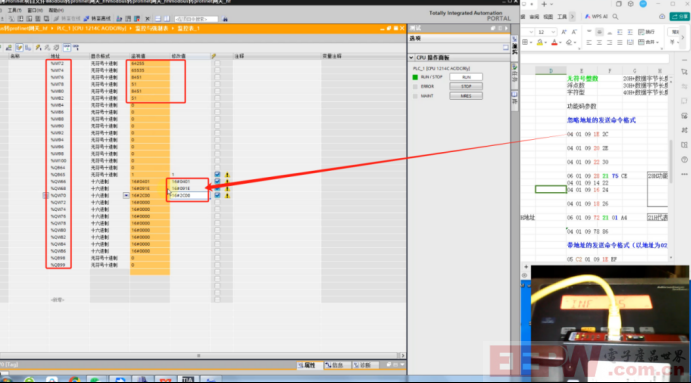691x383 pixels.
Task: Uncheck the modify checkbox for %QW66 row
Action: pos(217,182)
